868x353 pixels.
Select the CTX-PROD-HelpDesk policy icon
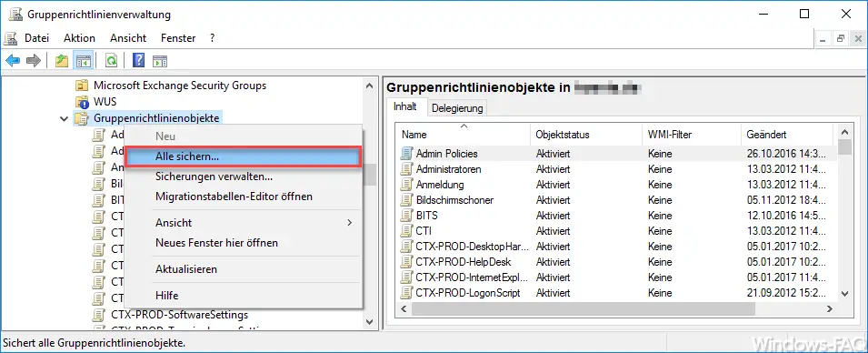(407, 261)
